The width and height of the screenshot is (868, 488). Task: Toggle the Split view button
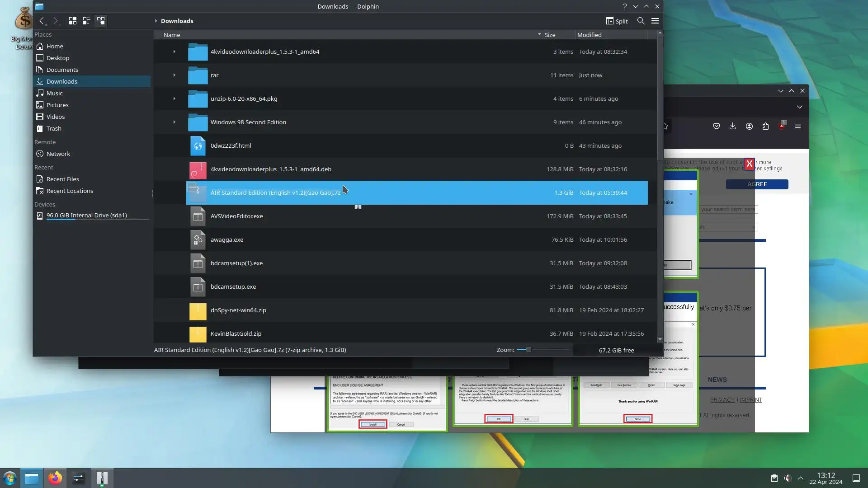(617, 21)
